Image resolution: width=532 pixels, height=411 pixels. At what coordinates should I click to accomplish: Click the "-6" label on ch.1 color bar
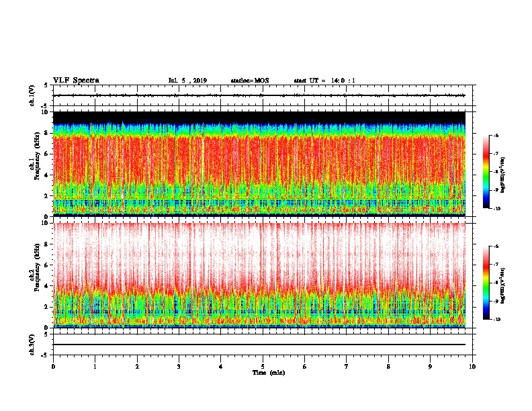click(x=496, y=136)
